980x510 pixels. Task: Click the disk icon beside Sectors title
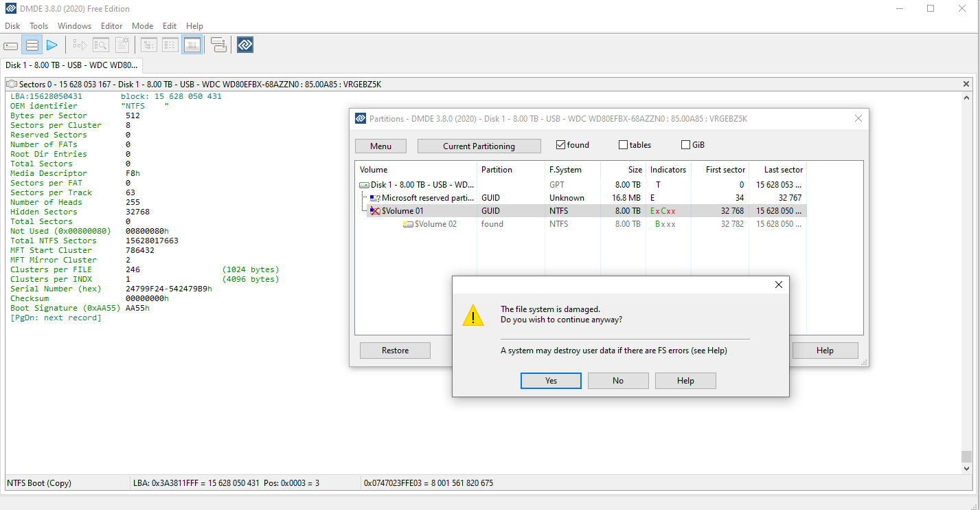pos(12,85)
